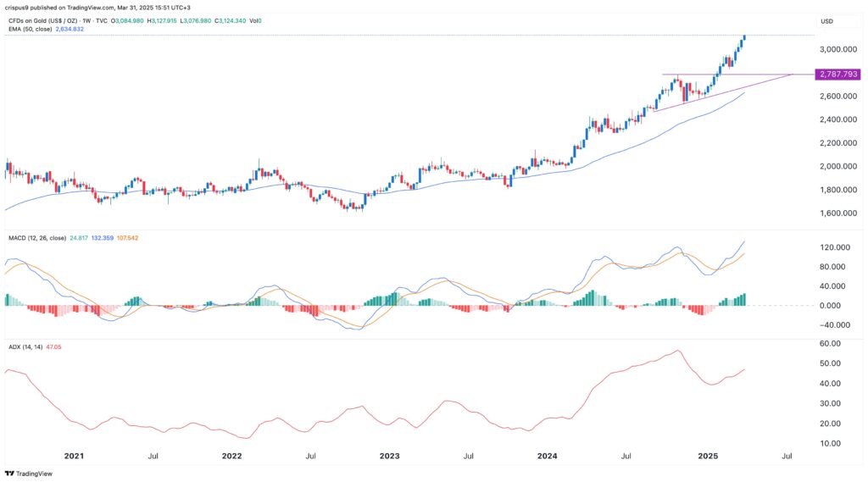Click the 0.000 level on MACD axis
This screenshot has height=482, width=868.
[833, 306]
